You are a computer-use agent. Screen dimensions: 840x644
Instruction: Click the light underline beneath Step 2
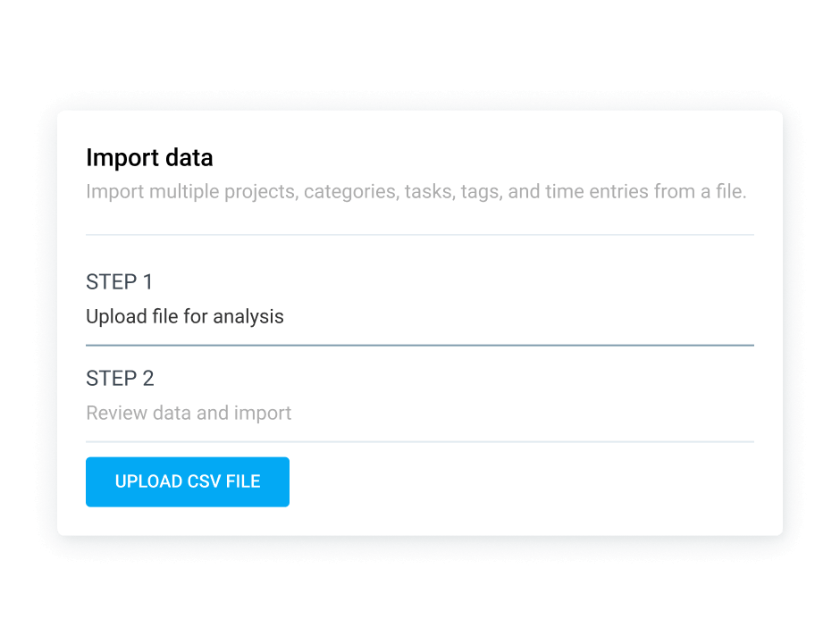coord(420,441)
